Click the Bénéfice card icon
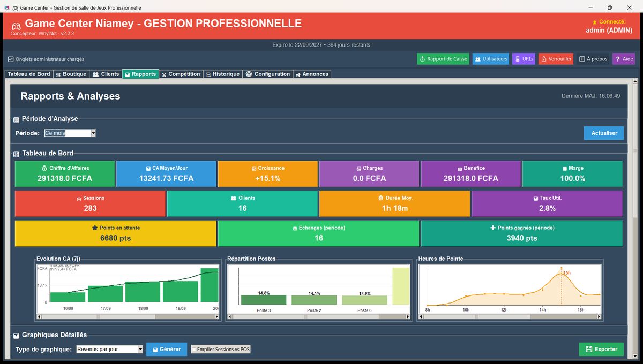Image resolution: width=643 pixels, height=364 pixels. pos(459,168)
